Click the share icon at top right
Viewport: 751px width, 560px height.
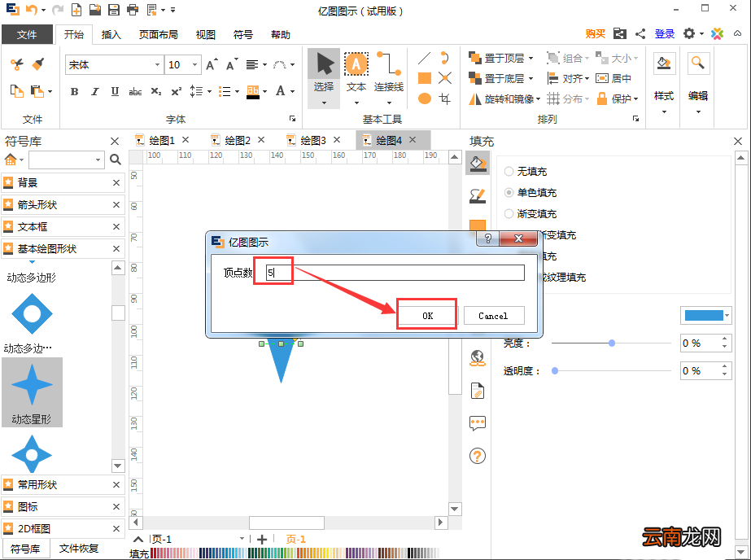(x=640, y=33)
